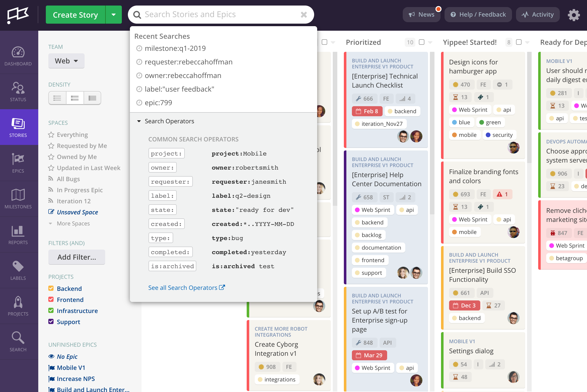Open the News button

[x=421, y=15]
